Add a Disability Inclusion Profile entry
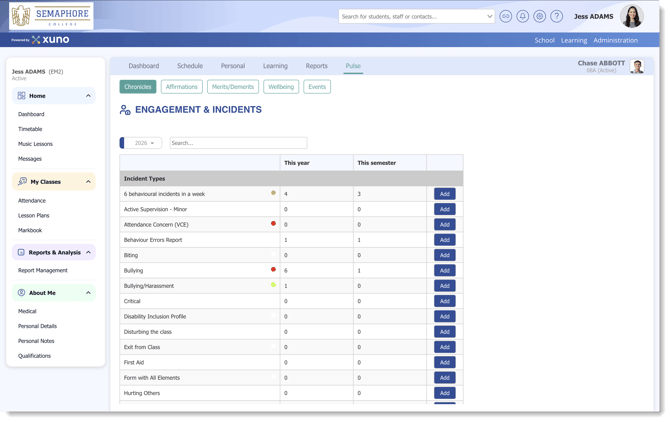Viewport: 670px width, 422px height. (445, 316)
